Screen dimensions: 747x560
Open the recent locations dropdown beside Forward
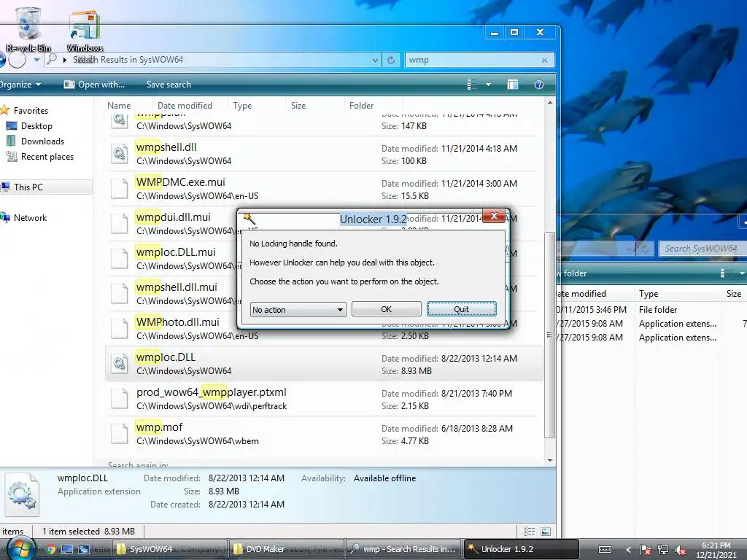pos(36,60)
